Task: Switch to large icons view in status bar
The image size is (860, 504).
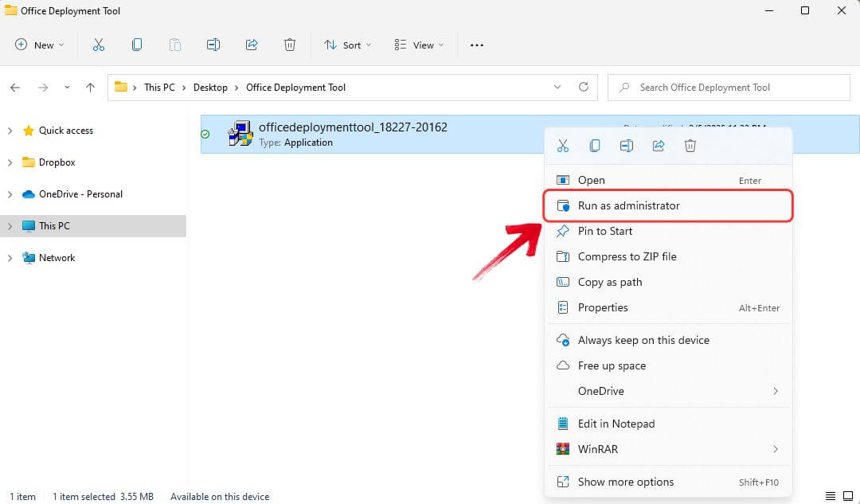Action: tap(848, 496)
